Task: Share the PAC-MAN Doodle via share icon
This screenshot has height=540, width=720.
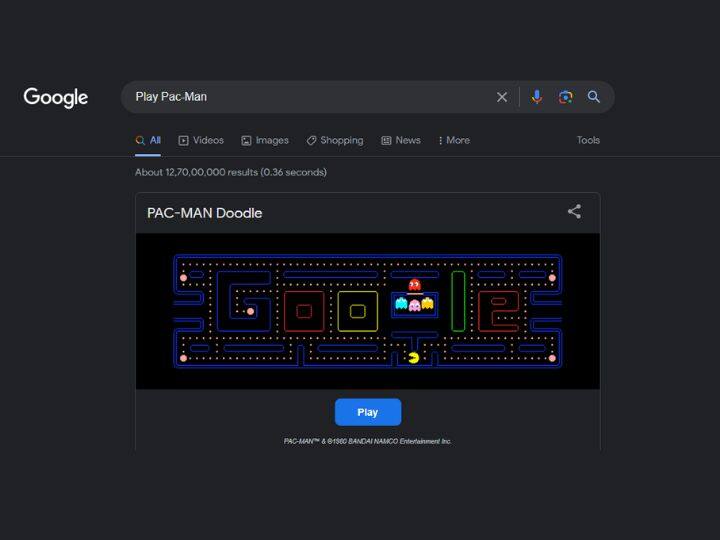Action: (x=574, y=211)
